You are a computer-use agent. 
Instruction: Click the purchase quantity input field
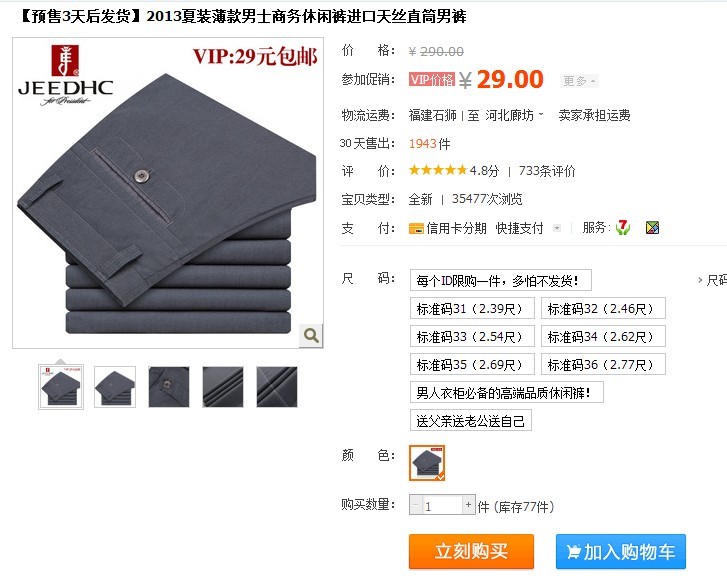[x=442, y=505]
